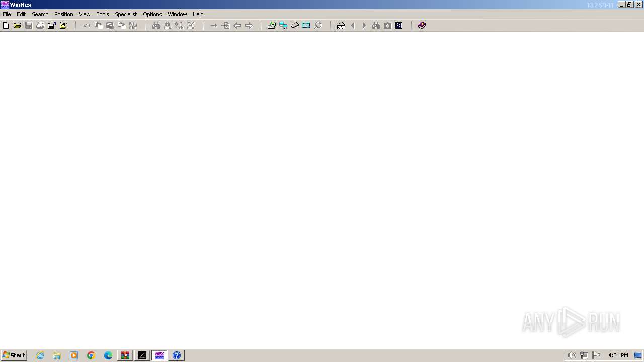Click the 4:31 PM clock
The width and height of the screenshot is (644, 362).
618,355
